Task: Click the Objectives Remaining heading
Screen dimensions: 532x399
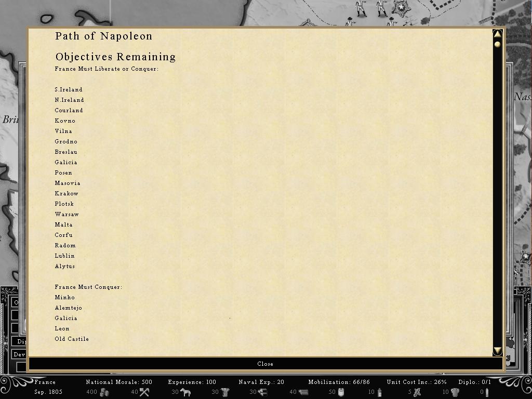Action: point(116,57)
